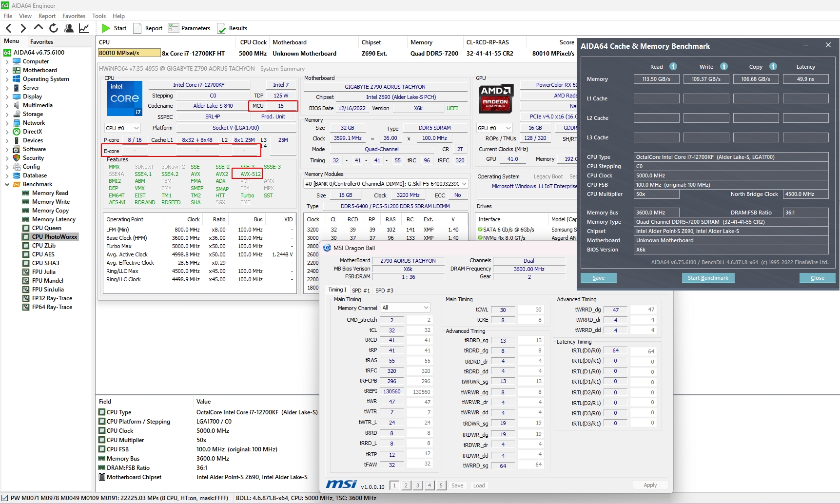The image size is (840, 504).
Task: Switch to the Favorites tab
Action: tap(41, 42)
